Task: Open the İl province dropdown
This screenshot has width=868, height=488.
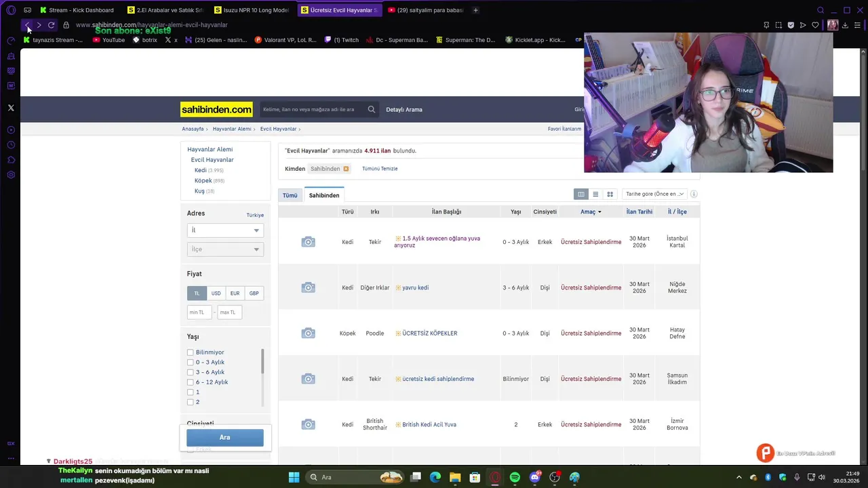Action: [x=225, y=230]
